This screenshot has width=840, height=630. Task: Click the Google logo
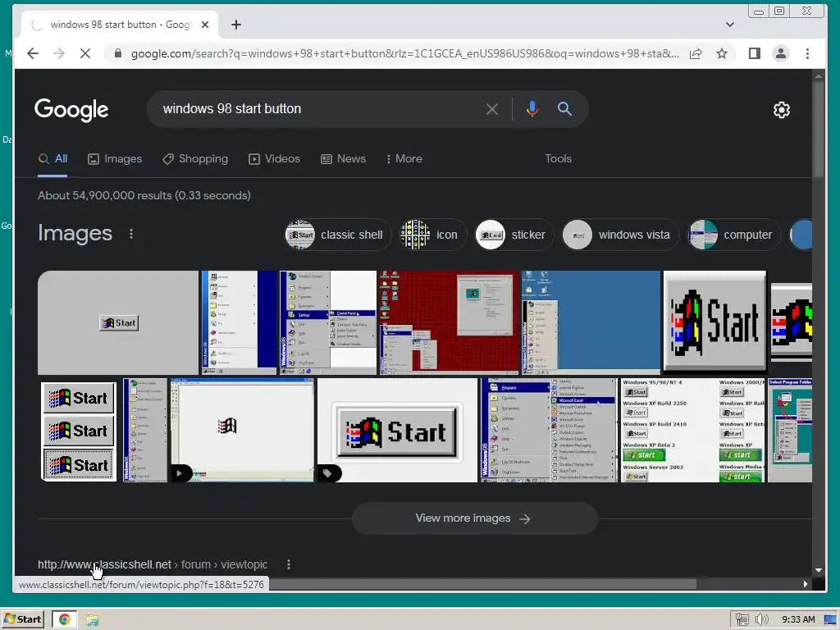click(x=71, y=111)
